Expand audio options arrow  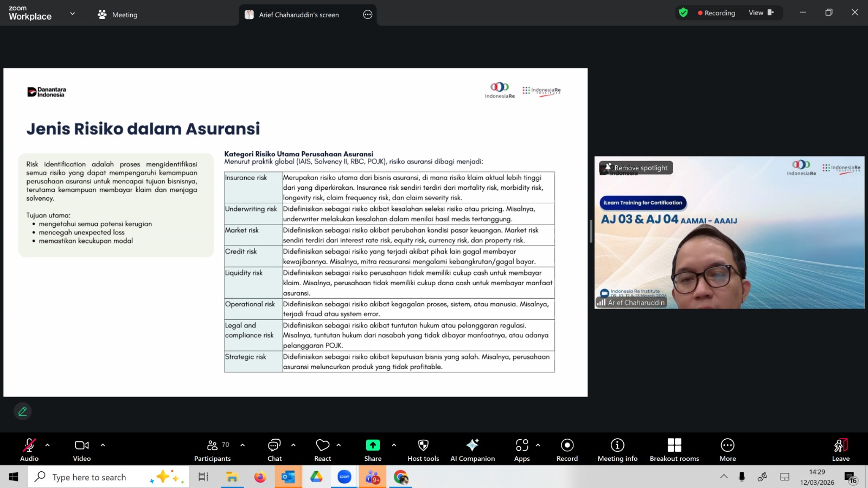48,445
